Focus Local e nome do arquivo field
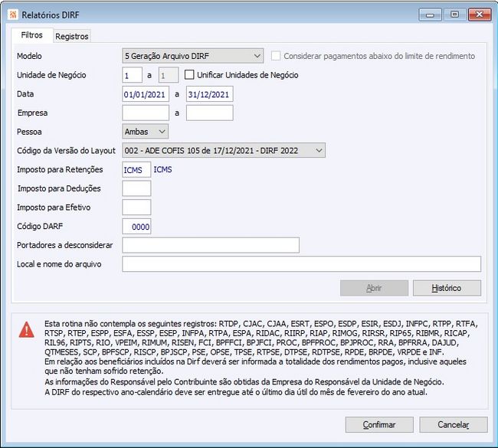The width and height of the screenshot is (498, 448). tap(301, 264)
